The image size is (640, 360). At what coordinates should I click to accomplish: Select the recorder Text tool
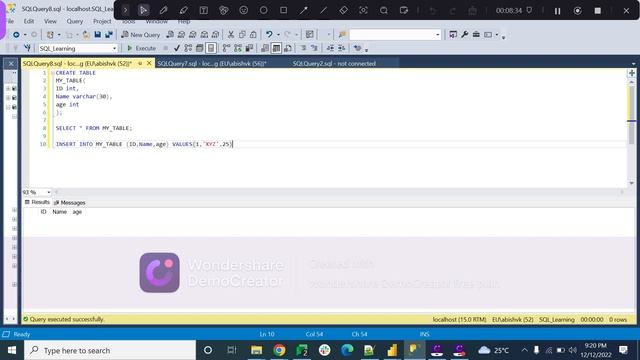pyautogui.click(x=203, y=11)
